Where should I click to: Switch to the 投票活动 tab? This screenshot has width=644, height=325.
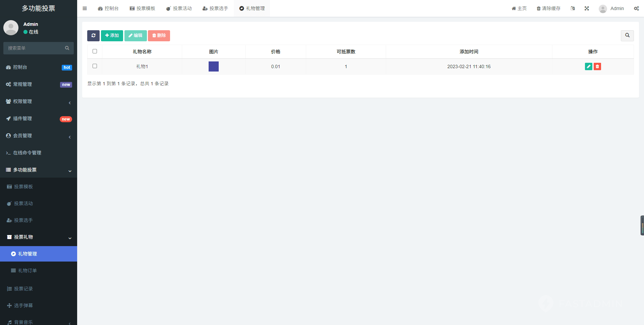tap(179, 8)
